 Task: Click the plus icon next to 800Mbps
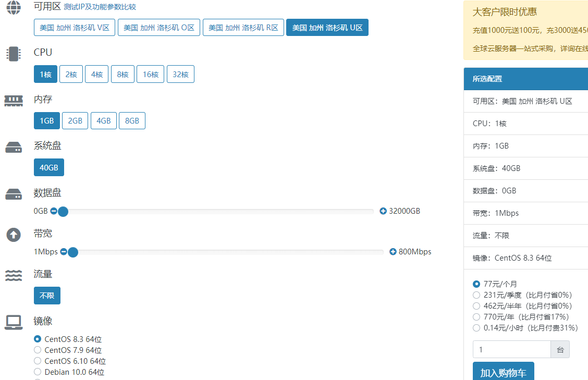pyautogui.click(x=393, y=252)
